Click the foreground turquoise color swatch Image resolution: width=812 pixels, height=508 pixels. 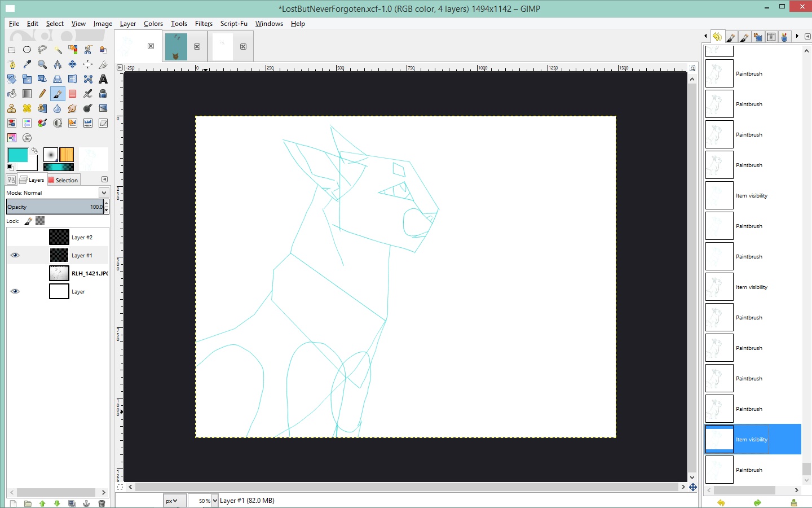(17, 155)
